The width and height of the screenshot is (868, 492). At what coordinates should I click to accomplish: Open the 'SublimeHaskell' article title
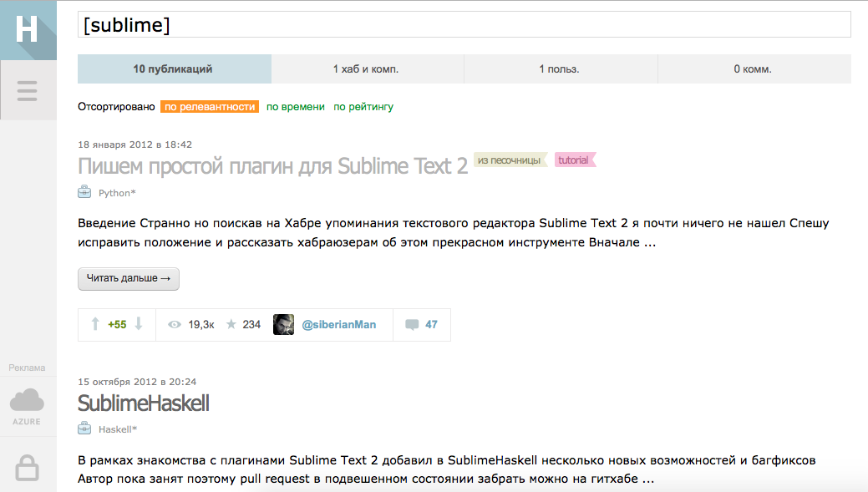tap(144, 403)
